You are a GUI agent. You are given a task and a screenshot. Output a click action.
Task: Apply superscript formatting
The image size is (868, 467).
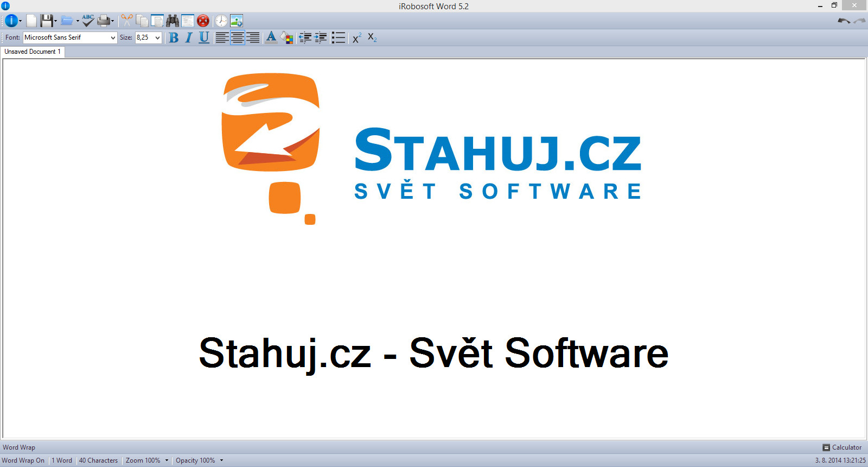pos(356,37)
